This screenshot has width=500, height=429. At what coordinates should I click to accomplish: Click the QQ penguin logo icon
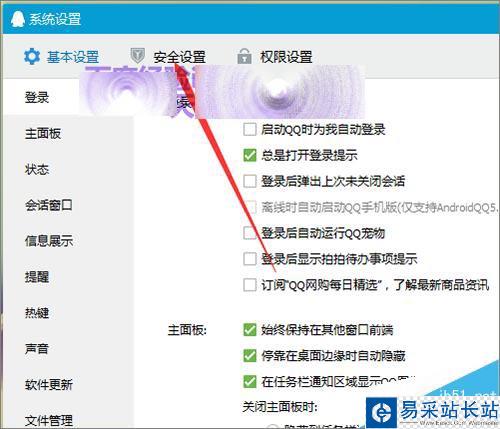[x=18, y=19]
